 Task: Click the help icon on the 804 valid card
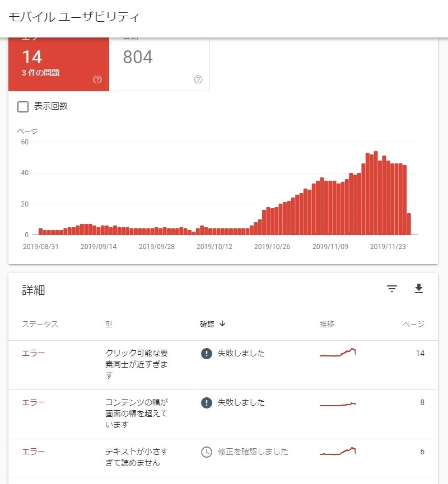pyautogui.click(x=198, y=79)
